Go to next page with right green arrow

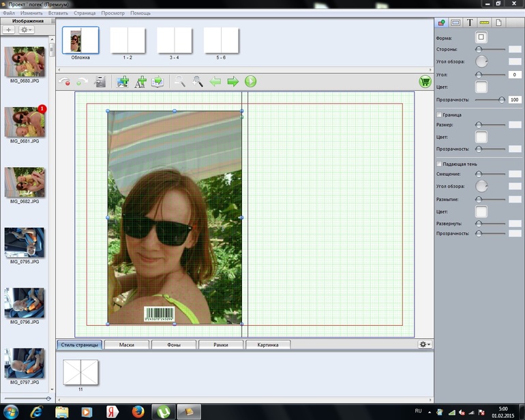(x=233, y=82)
